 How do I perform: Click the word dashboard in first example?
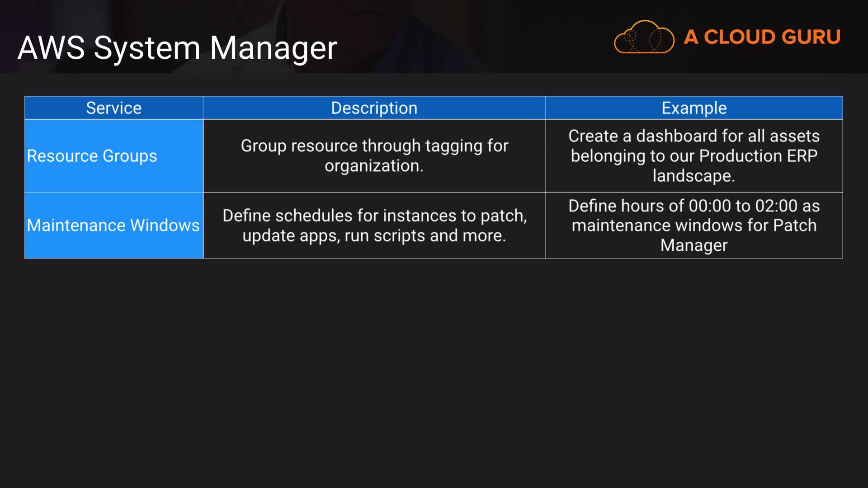(676, 136)
